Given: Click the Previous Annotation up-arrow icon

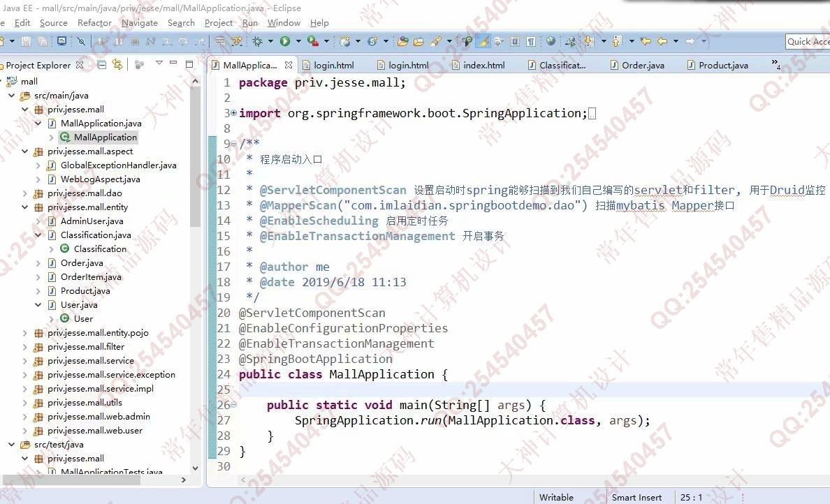Looking at the screenshot, I should [617, 41].
